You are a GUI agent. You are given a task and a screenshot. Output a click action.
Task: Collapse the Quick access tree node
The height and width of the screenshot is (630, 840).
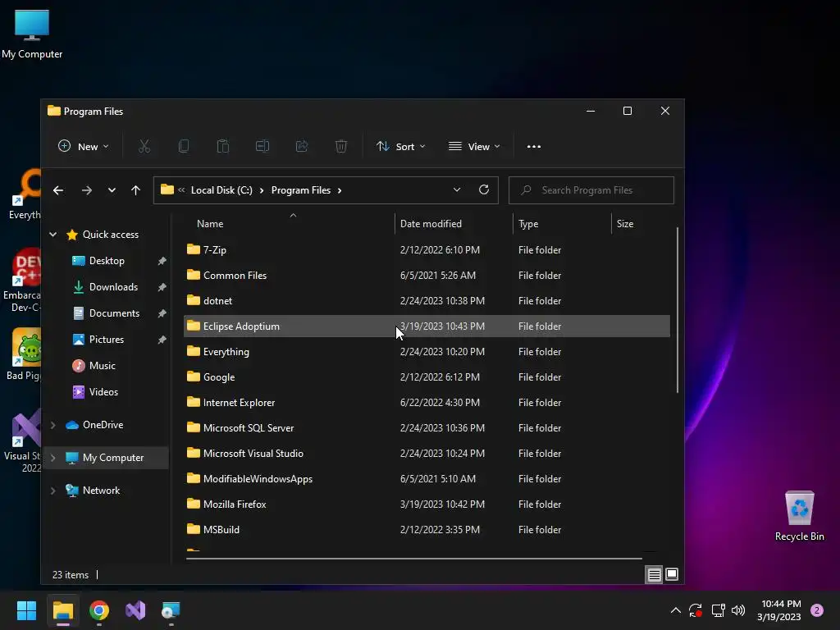(x=53, y=234)
